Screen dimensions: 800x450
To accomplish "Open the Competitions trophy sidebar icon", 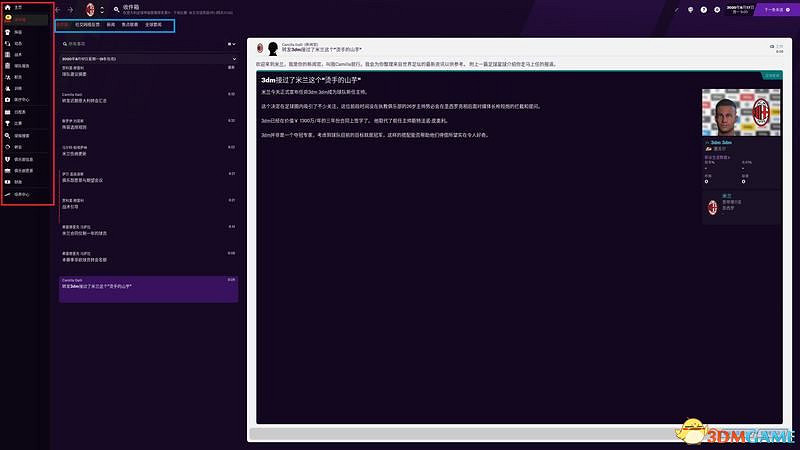I will coord(7,123).
